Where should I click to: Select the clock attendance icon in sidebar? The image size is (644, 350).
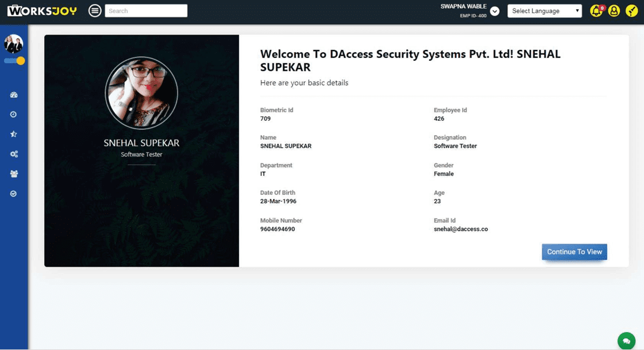(x=14, y=114)
